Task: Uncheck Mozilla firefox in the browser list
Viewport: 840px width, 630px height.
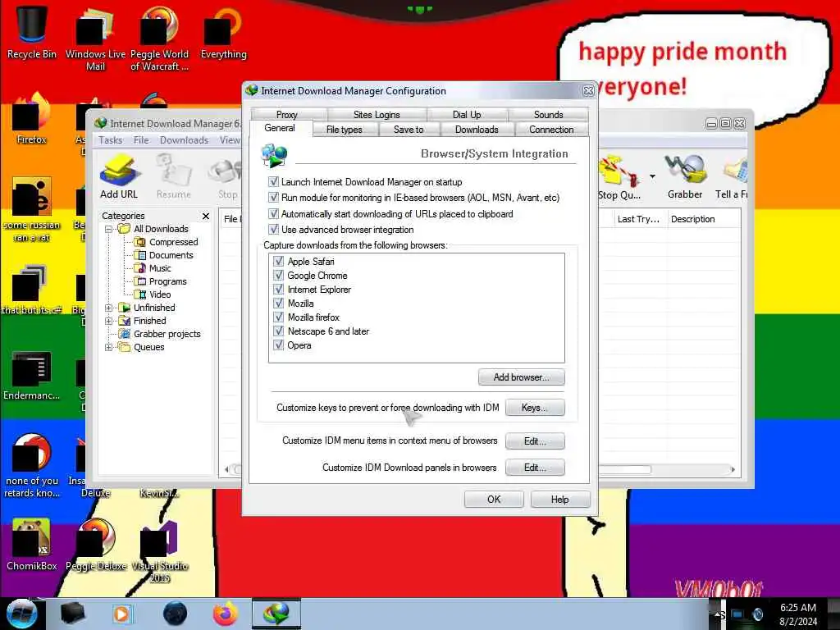Action: (x=279, y=317)
